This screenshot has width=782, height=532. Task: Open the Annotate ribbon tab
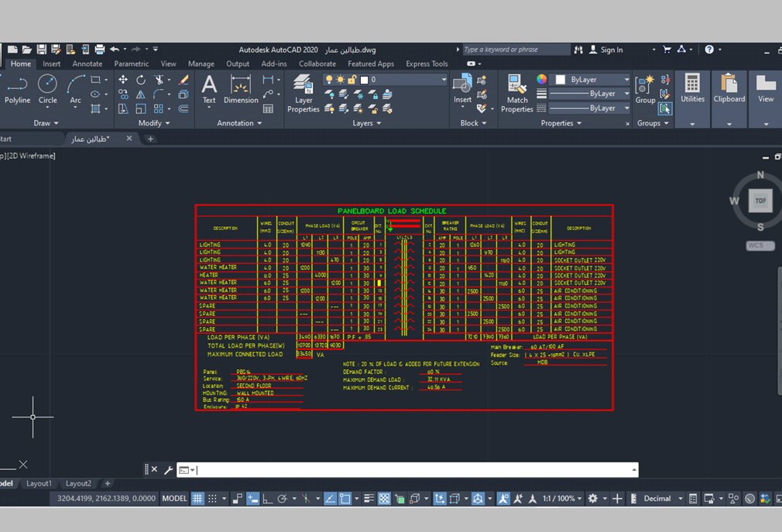click(x=87, y=63)
